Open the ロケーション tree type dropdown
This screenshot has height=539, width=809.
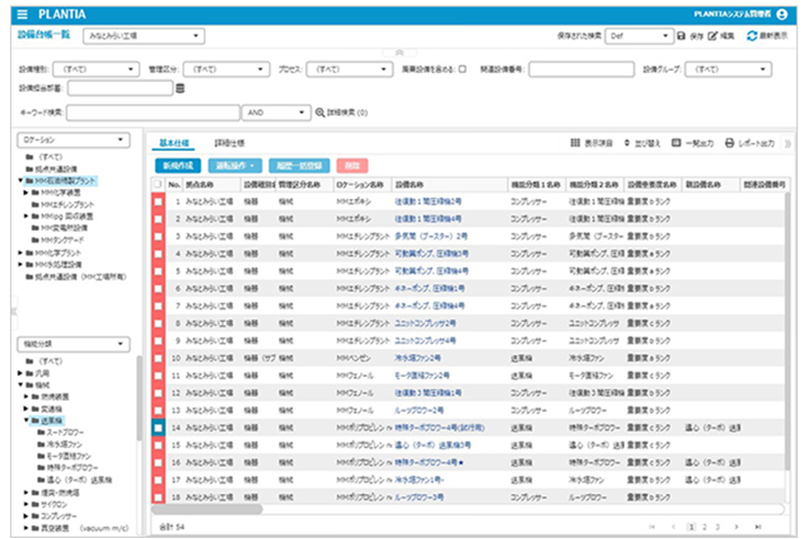point(73,140)
